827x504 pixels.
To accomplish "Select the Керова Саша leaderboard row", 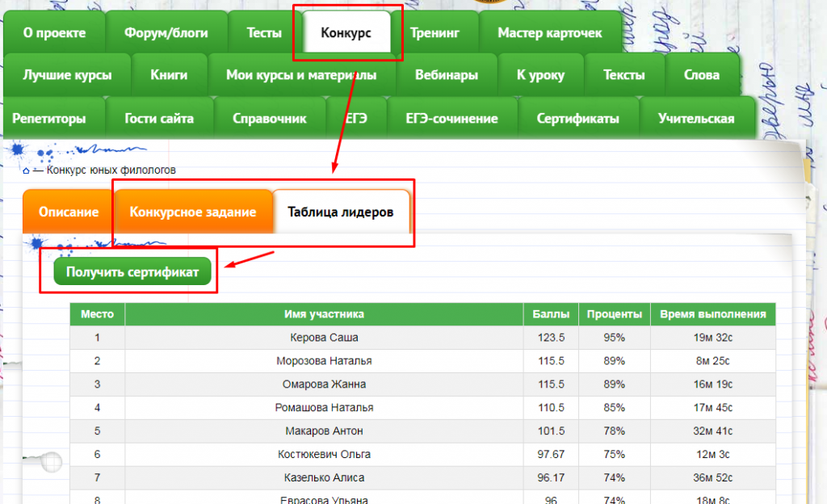I will tap(324, 338).
